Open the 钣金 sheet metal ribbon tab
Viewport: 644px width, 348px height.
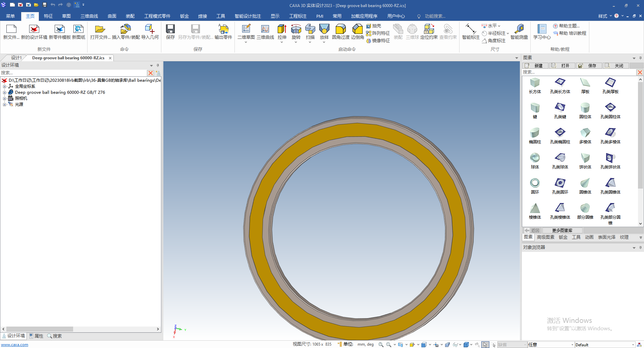(184, 16)
